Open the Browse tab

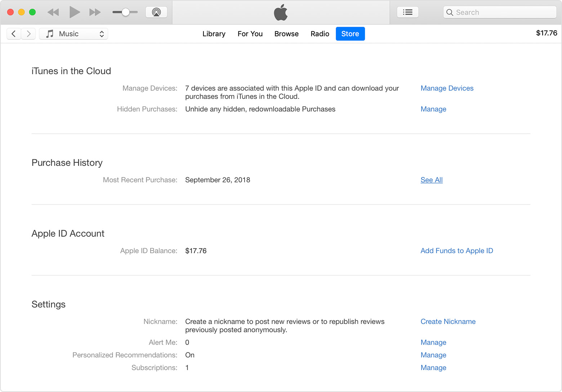286,34
